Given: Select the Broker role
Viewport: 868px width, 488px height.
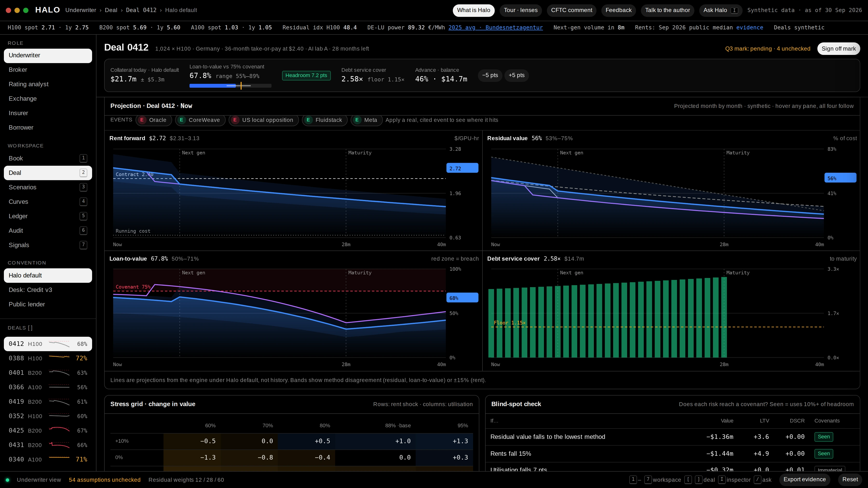Looking at the screenshot, I should (x=48, y=70).
